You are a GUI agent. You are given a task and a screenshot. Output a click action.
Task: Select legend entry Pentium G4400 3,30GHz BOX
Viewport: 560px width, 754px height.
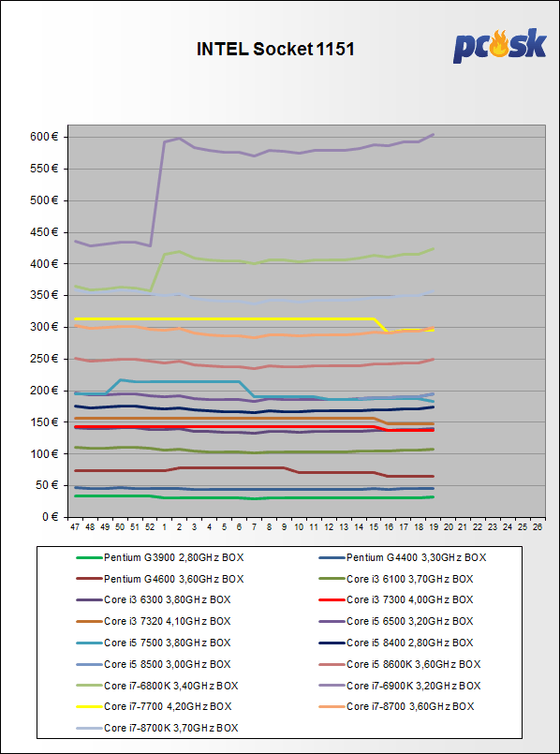click(x=403, y=558)
